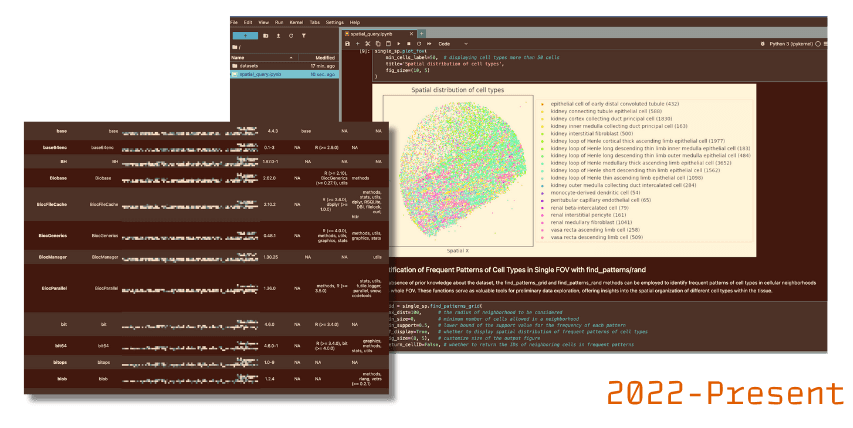This screenshot has height=428, width=853.
Task: Select the 'Frequent Patterns of Cell Types' heading
Action: pos(518,270)
